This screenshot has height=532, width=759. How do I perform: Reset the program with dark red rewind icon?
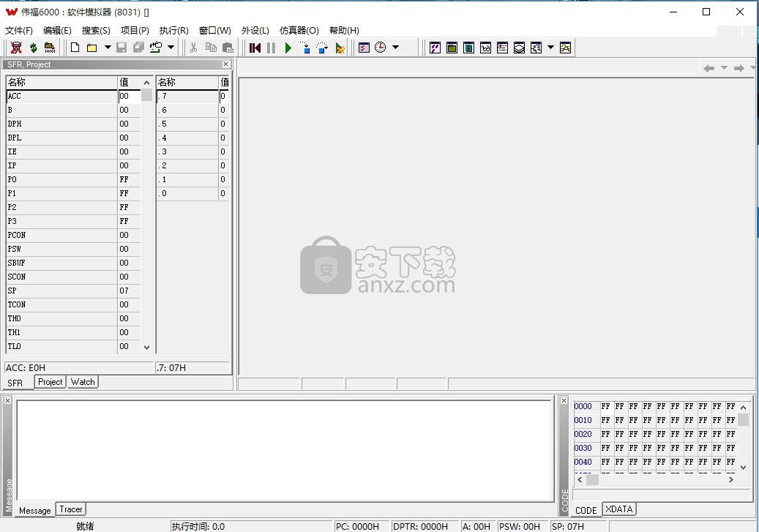click(x=255, y=48)
